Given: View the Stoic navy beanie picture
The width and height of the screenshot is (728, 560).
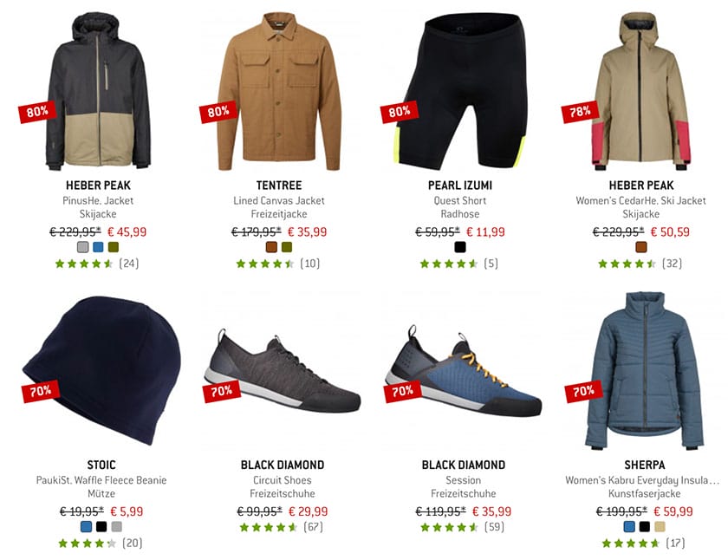Looking at the screenshot, I should click(101, 370).
